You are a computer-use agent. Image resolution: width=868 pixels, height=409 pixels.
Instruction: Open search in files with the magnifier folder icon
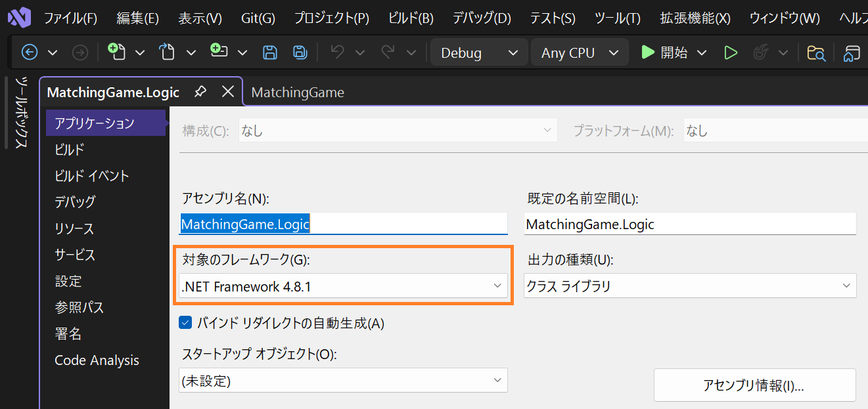coord(816,52)
